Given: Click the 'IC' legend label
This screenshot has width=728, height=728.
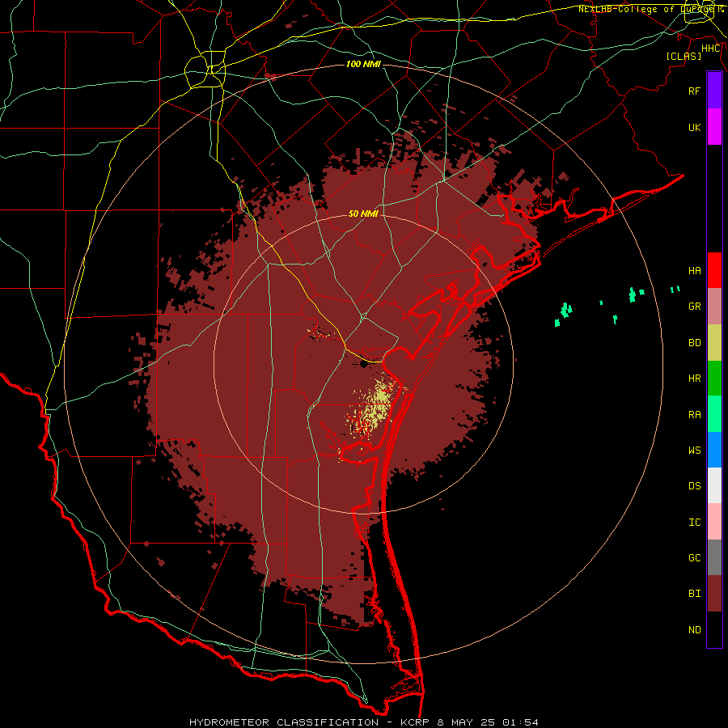Looking at the screenshot, I should click(x=695, y=523).
